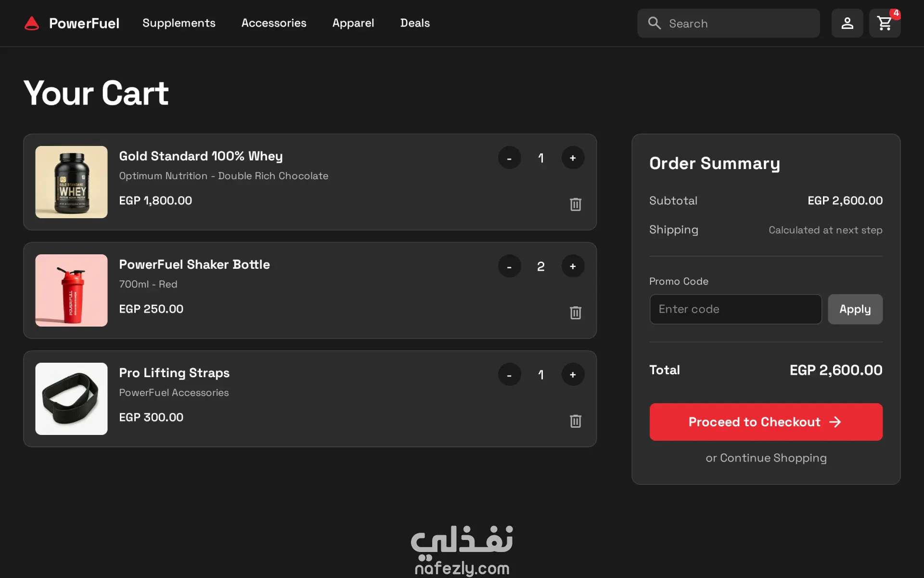Focus the promo code input field
924x578 pixels.
click(735, 309)
